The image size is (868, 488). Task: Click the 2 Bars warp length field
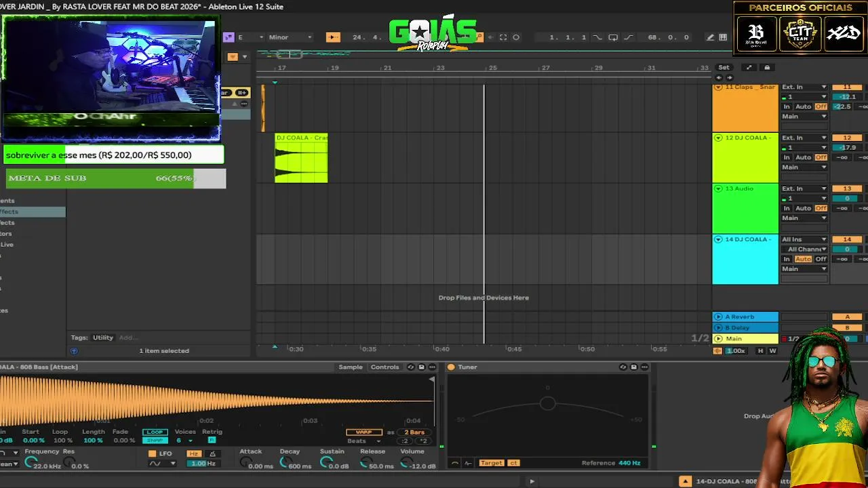[x=414, y=432]
